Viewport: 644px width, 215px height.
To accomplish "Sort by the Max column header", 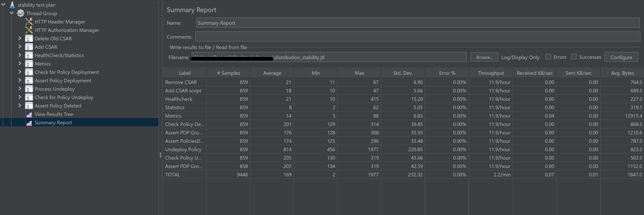I will (x=359, y=73).
